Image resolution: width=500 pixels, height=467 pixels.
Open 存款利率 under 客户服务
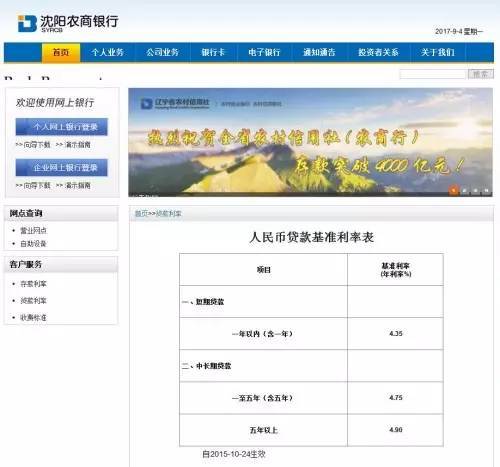[33, 284]
